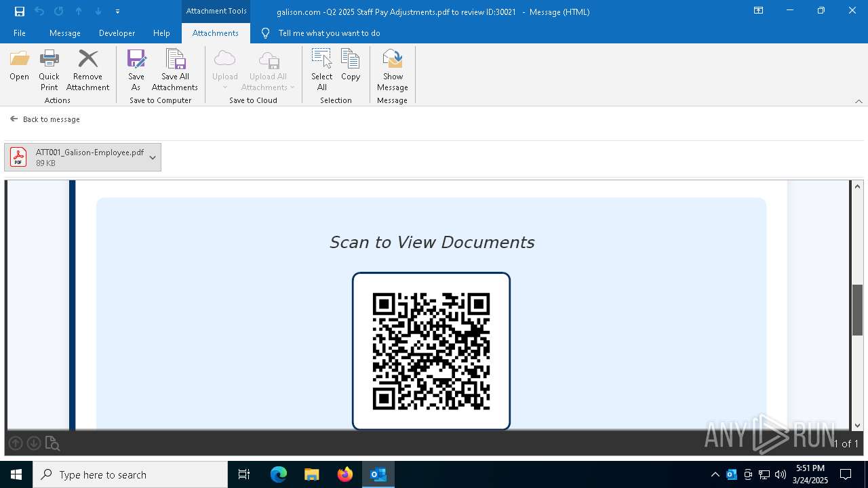Open Customize Quick Access Toolbar dropdown

point(117,12)
